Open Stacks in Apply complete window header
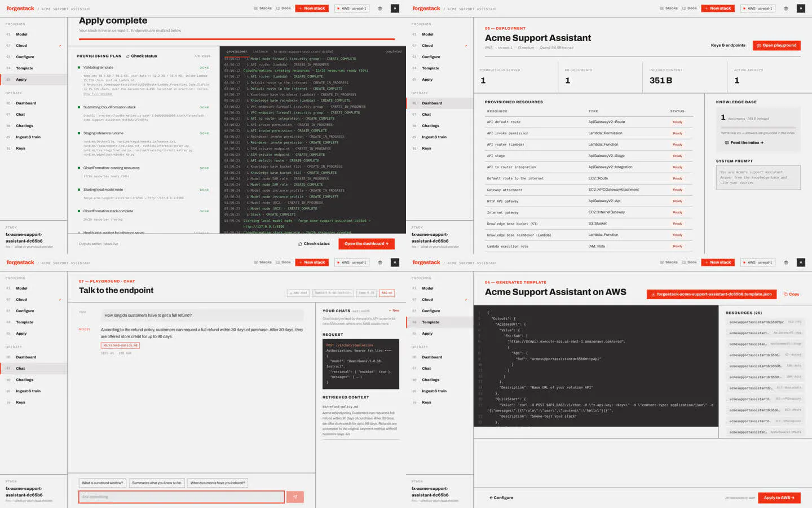The image size is (812, 508). [x=263, y=8]
